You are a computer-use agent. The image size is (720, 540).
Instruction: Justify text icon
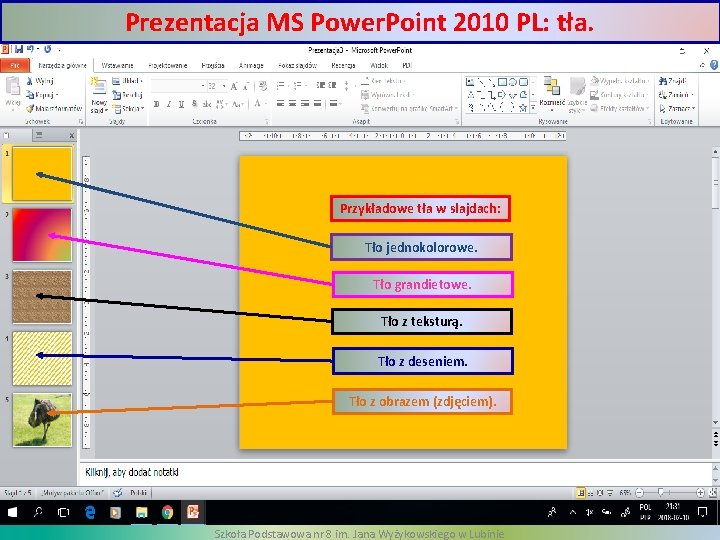(317, 103)
